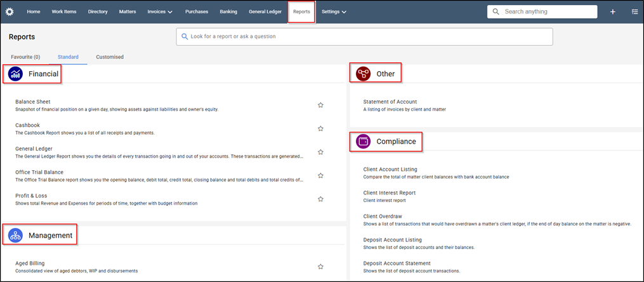The image size is (644, 282).
Task: Open the Client Interest Report
Action: pyautogui.click(x=390, y=192)
